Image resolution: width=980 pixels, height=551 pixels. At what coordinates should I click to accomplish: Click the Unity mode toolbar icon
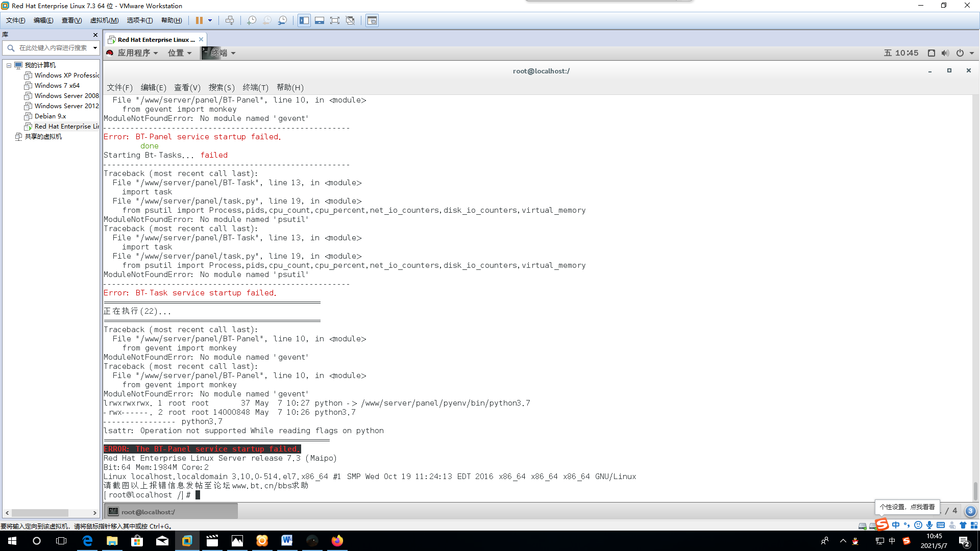click(350, 20)
